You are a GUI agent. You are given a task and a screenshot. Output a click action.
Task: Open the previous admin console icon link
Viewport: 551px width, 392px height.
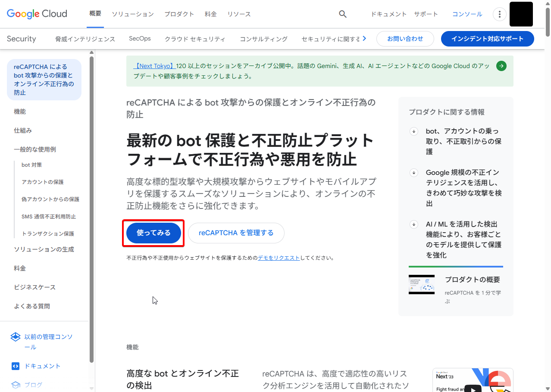16,337
